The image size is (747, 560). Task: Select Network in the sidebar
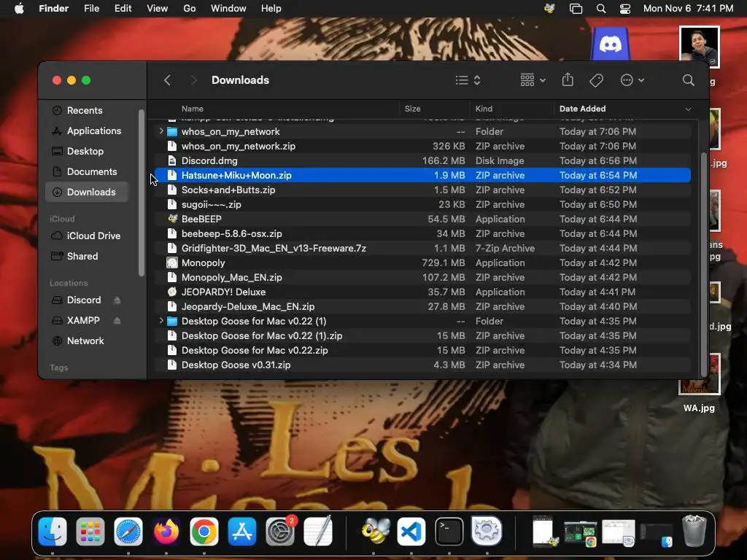(x=86, y=341)
